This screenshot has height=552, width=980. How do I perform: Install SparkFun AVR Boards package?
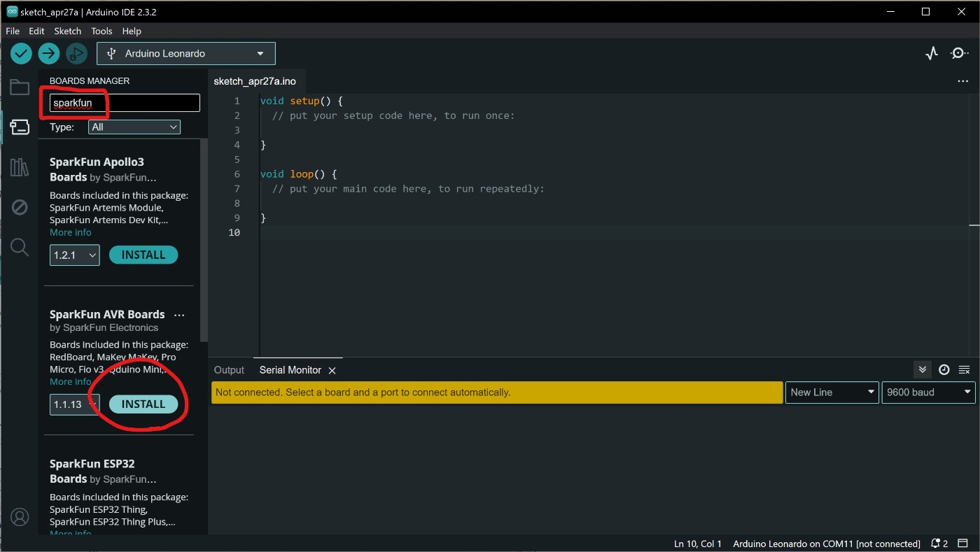pyautogui.click(x=143, y=404)
